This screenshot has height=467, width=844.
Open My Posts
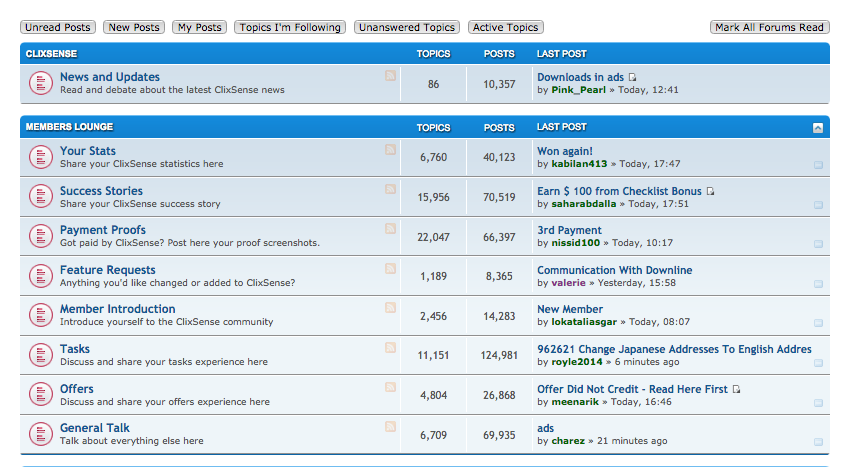click(200, 27)
